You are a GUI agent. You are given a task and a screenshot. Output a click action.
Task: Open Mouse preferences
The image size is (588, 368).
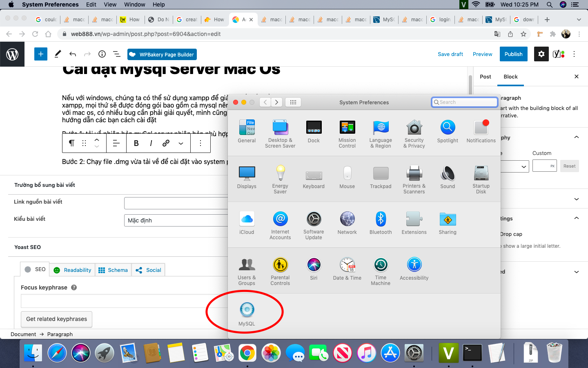(x=347, y=177)
